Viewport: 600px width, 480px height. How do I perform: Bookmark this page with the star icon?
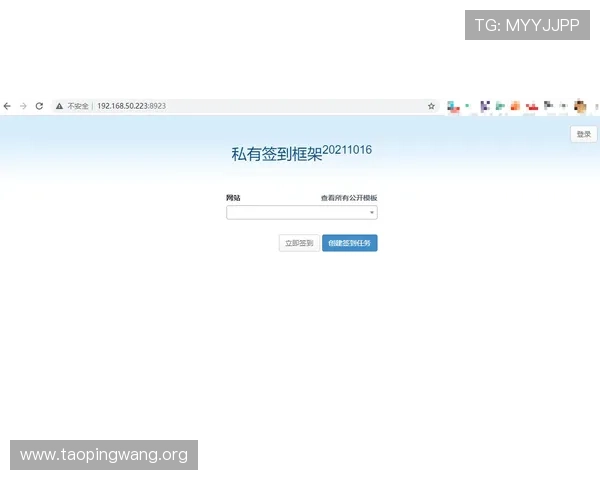431,106
